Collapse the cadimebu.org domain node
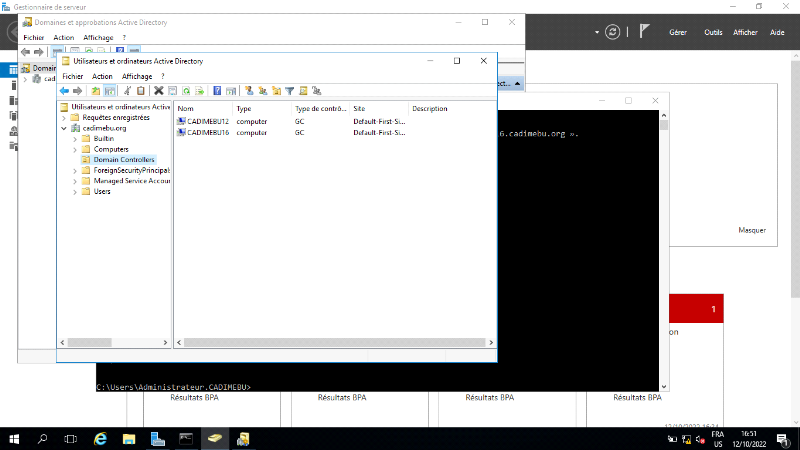Image resolution: width=800 pixels, height=450 pixels. (64, 128)
